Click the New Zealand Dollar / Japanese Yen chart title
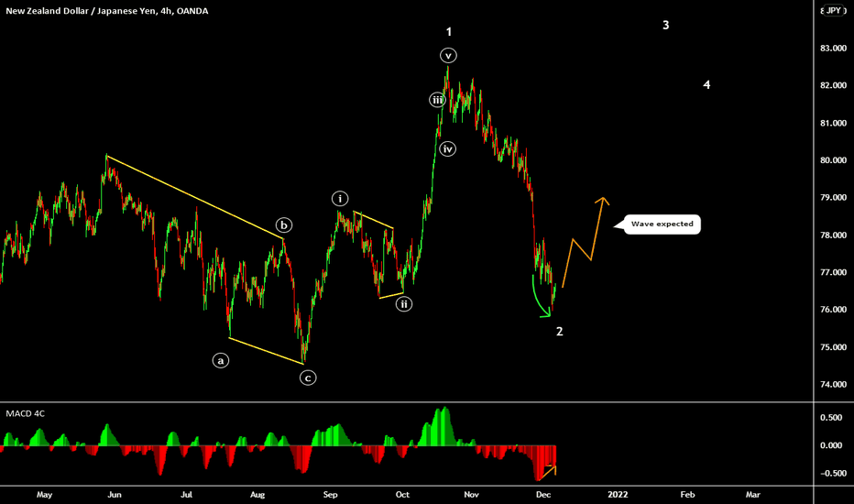Image resolution: width=854 pixels, height=504 pixels. click(106, 11)
